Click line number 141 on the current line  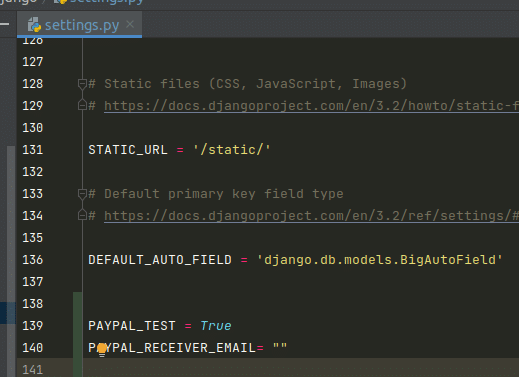click(x=33, y=370)
